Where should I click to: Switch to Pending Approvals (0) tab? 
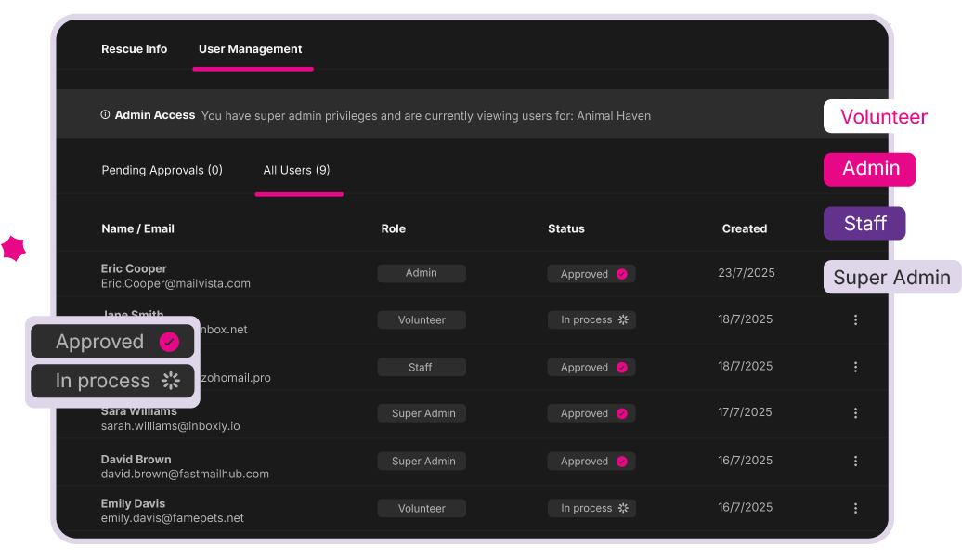(x=162, y=170)
